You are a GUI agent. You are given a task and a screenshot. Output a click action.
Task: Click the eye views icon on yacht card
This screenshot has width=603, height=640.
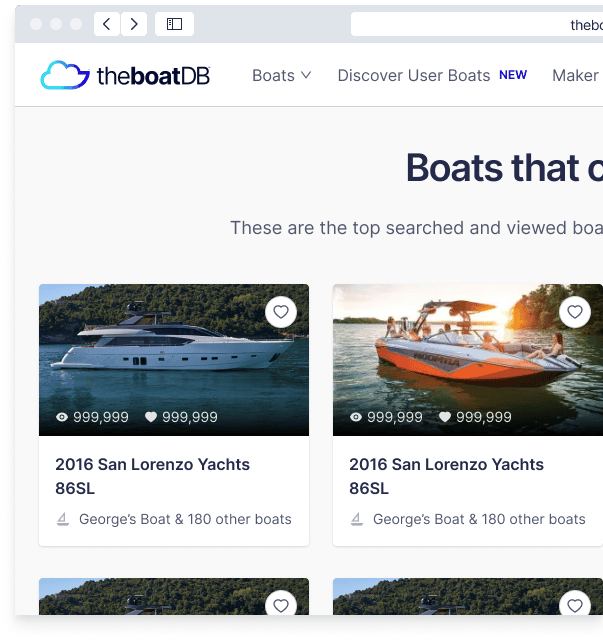click(62, 417)
